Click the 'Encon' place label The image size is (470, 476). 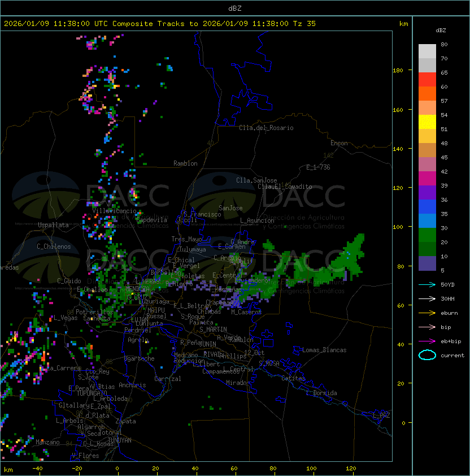(339, 143)
